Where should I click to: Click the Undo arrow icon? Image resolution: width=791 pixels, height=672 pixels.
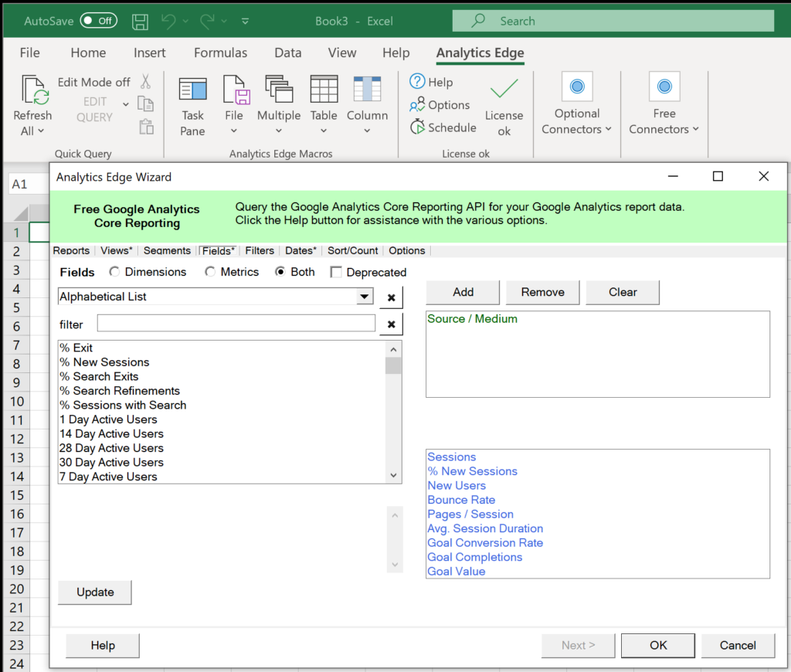[x=168, y=21]
